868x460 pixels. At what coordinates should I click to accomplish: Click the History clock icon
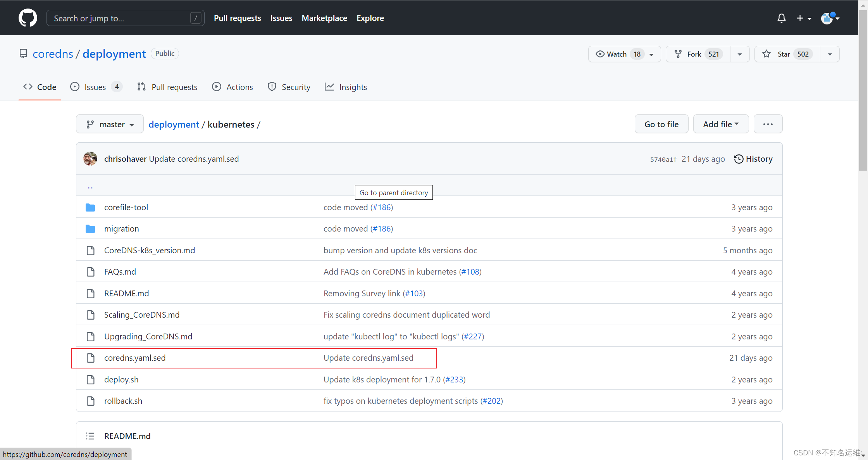point(739,159)
